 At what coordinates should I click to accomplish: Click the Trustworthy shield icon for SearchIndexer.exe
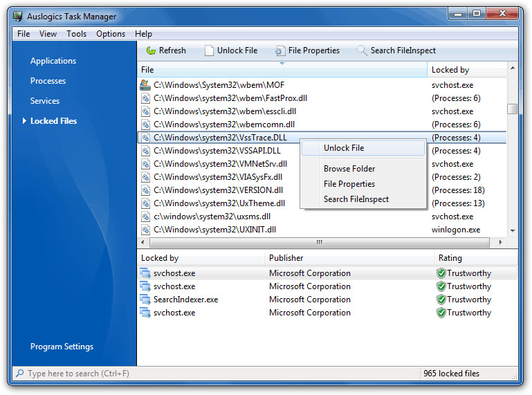pyautogui.click(x=441, y=300)
